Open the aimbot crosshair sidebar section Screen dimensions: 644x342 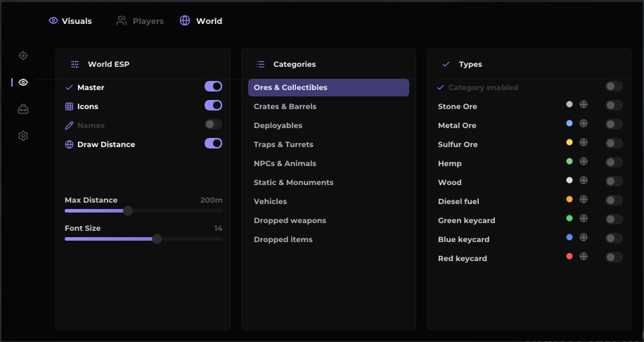23,56
